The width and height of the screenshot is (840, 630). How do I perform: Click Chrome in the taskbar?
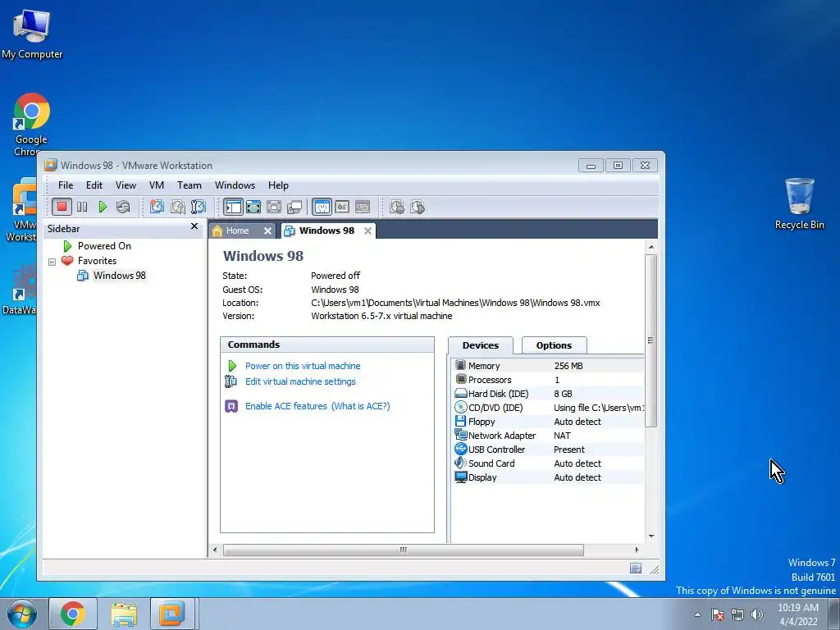[73, 614]
